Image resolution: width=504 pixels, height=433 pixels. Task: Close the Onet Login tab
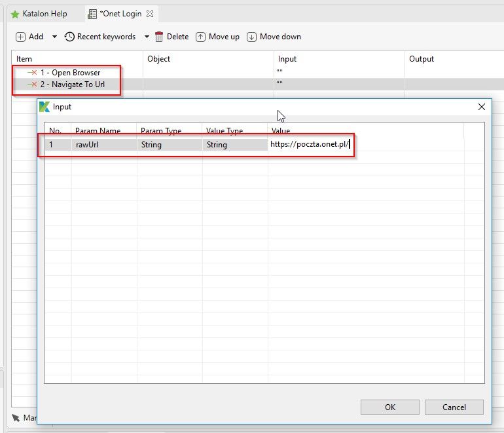point(149,14)
